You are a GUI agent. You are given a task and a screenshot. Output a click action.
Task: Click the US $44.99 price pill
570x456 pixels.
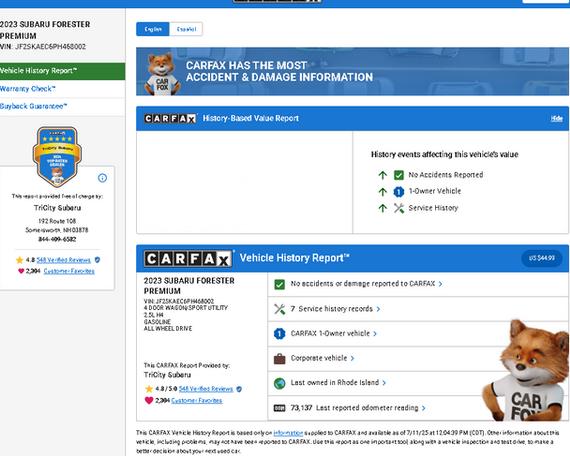[542, 258]
